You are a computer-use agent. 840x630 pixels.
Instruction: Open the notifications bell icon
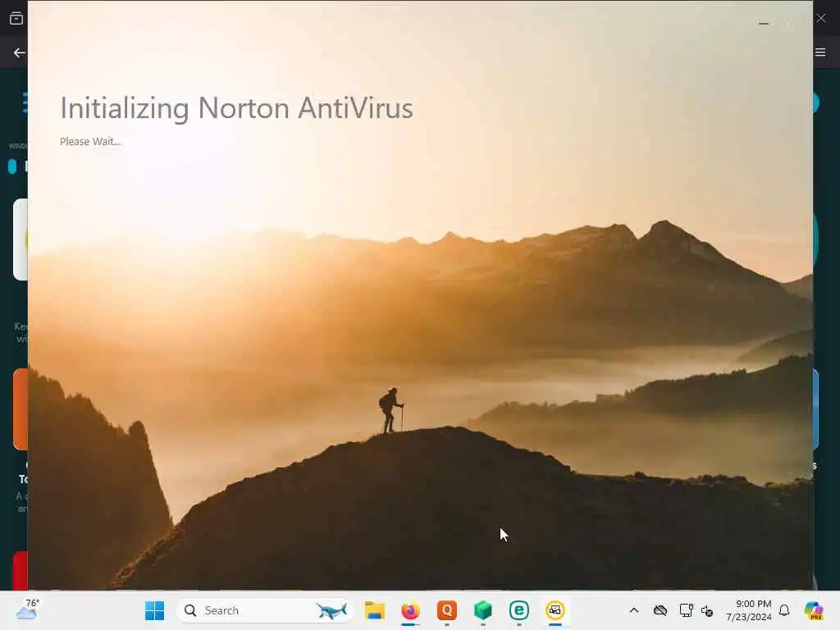[784, 610]
